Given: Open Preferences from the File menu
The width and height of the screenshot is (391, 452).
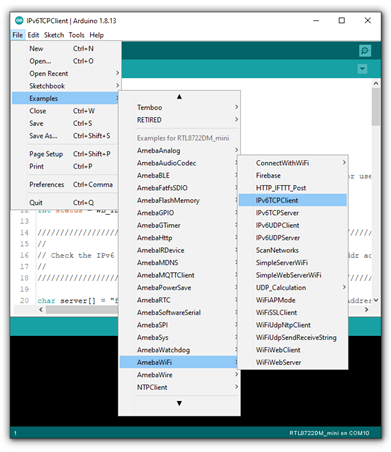Looking at the screenshot, I should tap(65, 185).
